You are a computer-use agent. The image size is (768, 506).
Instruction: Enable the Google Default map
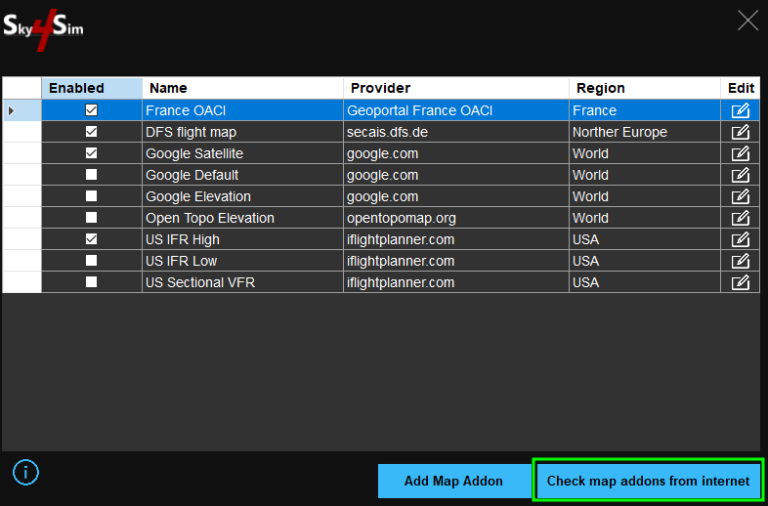(x=91, y=174)
